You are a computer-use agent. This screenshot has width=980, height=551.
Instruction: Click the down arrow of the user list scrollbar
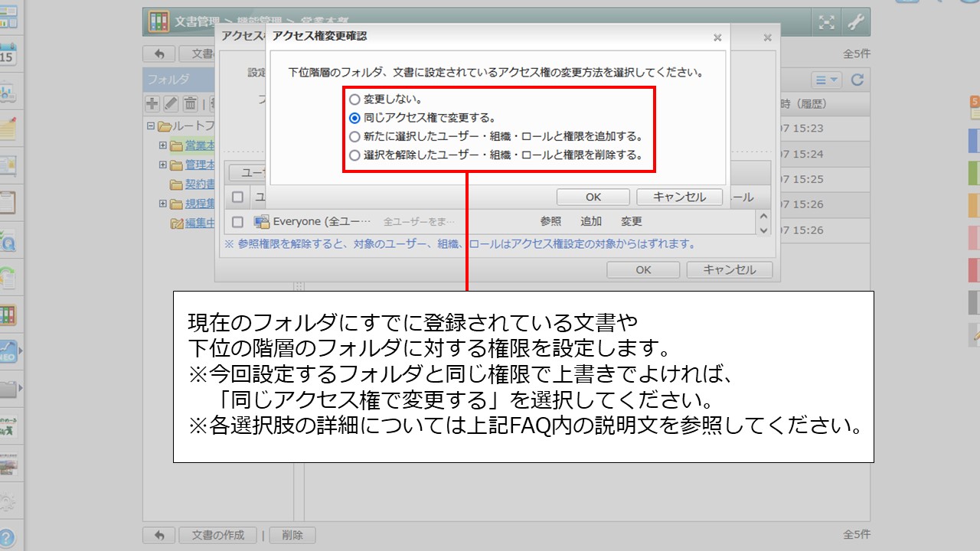[x=763, y=229]
